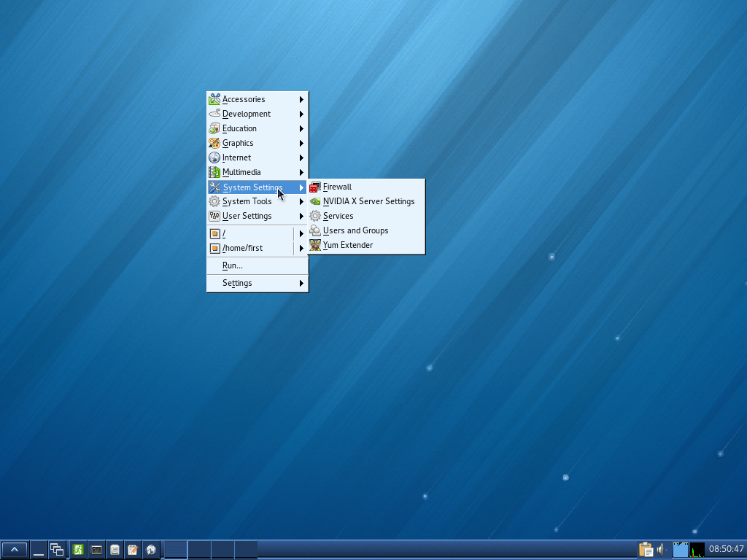The image size is (747, 560).
Task: Open the /home/first folder entry
Action: pyautogui.click(x=251, y=248)
